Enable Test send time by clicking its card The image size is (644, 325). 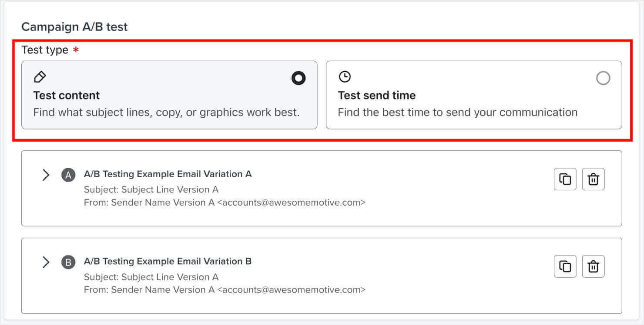pyautogui.click(x=474, y=95)
